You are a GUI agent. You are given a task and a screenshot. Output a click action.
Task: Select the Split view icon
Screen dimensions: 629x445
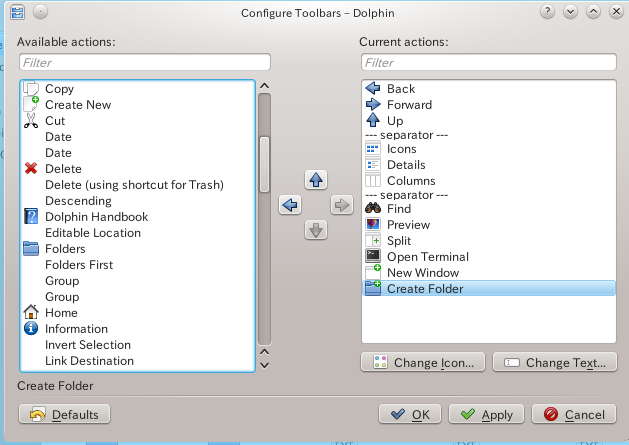[373, 240]
